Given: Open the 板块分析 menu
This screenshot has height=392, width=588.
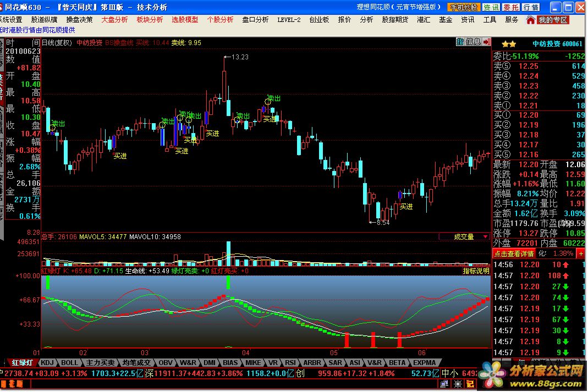Looking at the screenshot, I should click(x=150, y=20).
